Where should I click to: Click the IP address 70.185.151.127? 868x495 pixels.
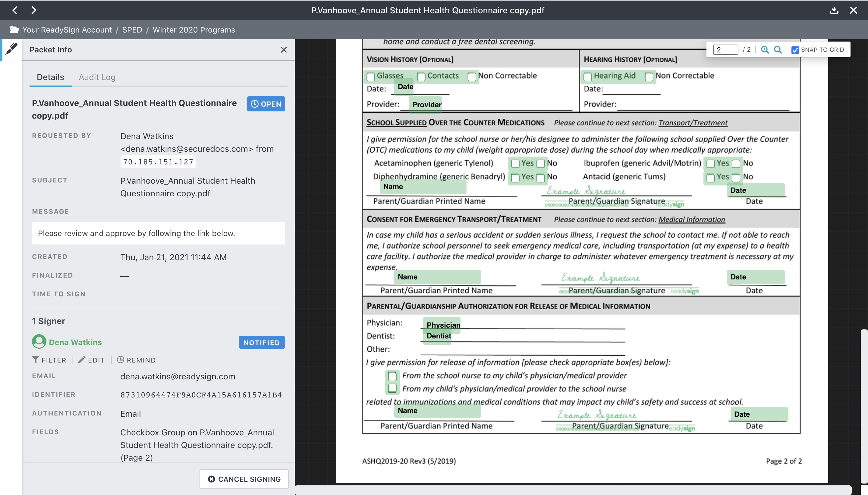(x=158, y=162)
